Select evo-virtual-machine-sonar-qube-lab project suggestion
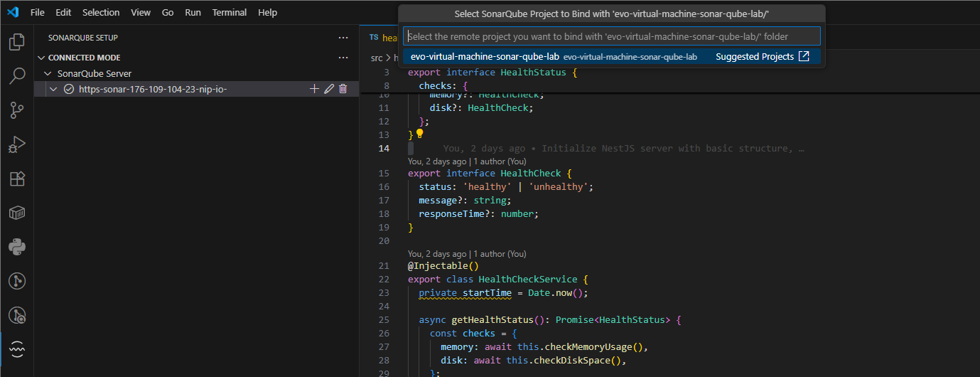Viewport: 980px width, 377px height. (x=611, y=56)
